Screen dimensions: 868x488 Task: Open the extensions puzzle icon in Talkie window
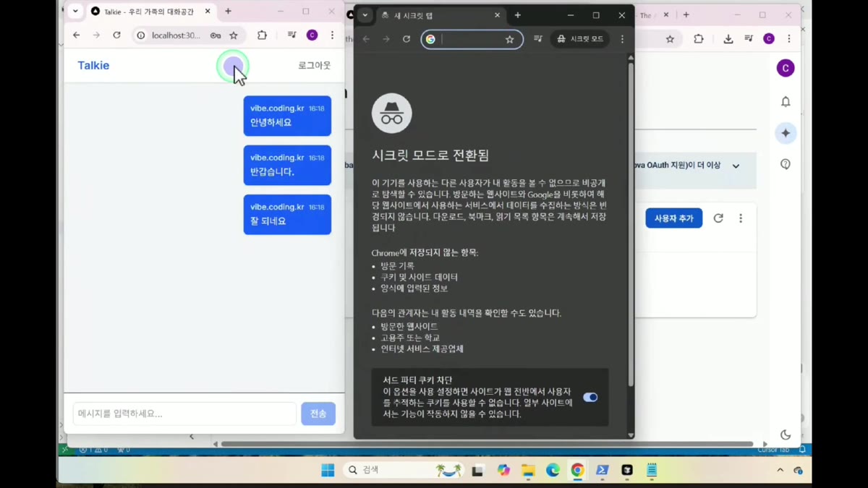pyautogui.click(x=262, y=35)
